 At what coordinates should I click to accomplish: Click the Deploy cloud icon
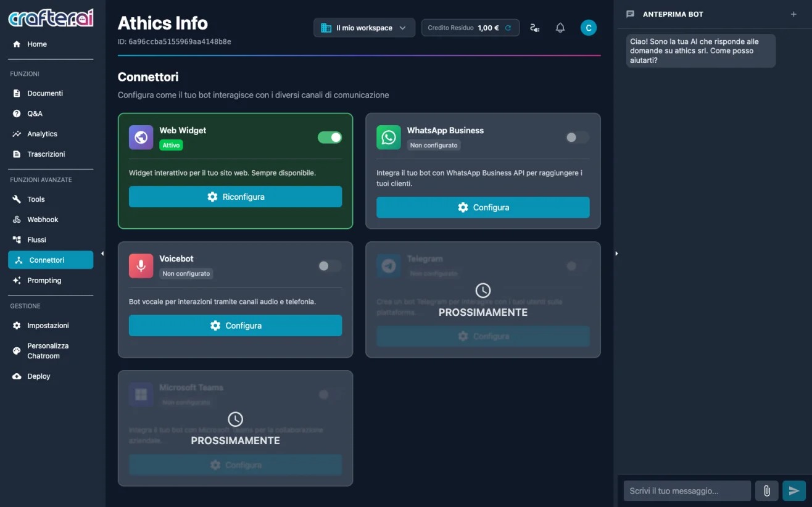pos(17,376)
